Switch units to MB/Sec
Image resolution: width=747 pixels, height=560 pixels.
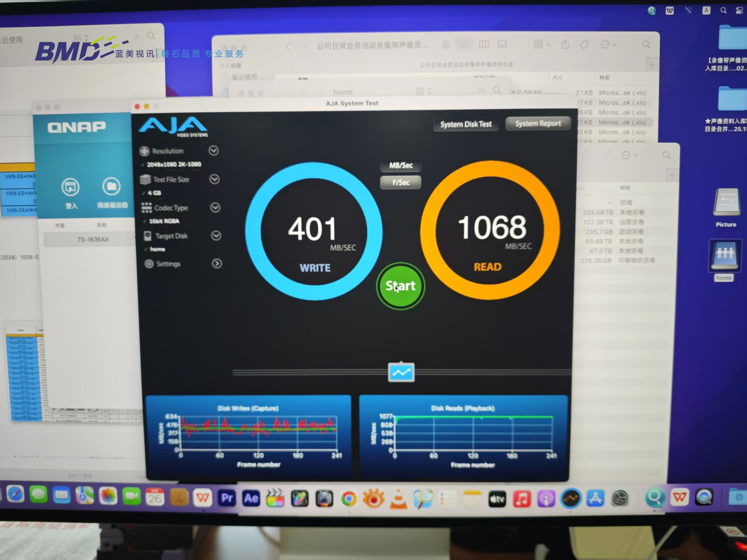401,166
